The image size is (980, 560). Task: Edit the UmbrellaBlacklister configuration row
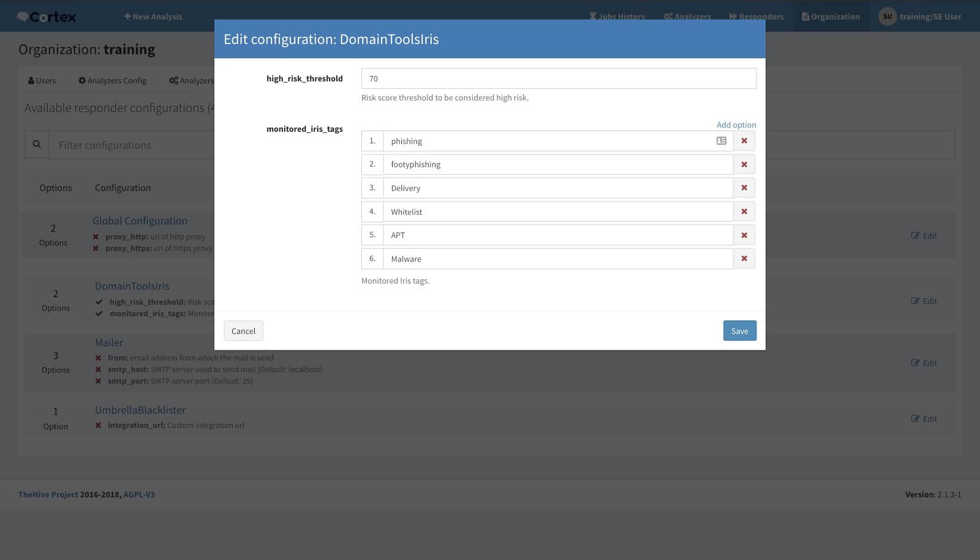tap(924, 418)
